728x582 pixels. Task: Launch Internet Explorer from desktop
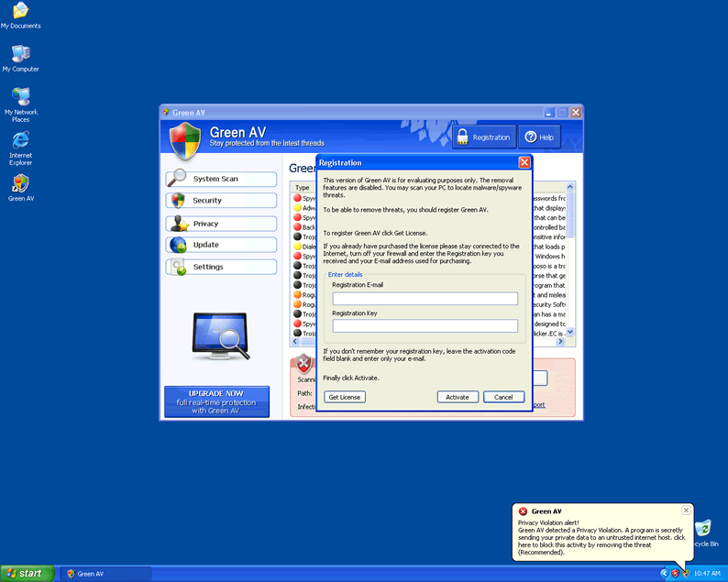pos(20,140)
